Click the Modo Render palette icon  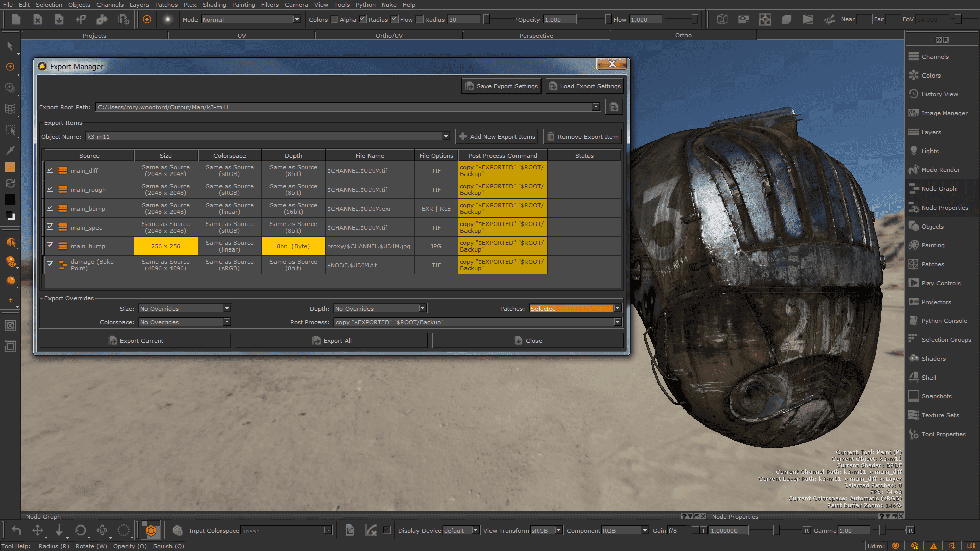tap(913, 170)
